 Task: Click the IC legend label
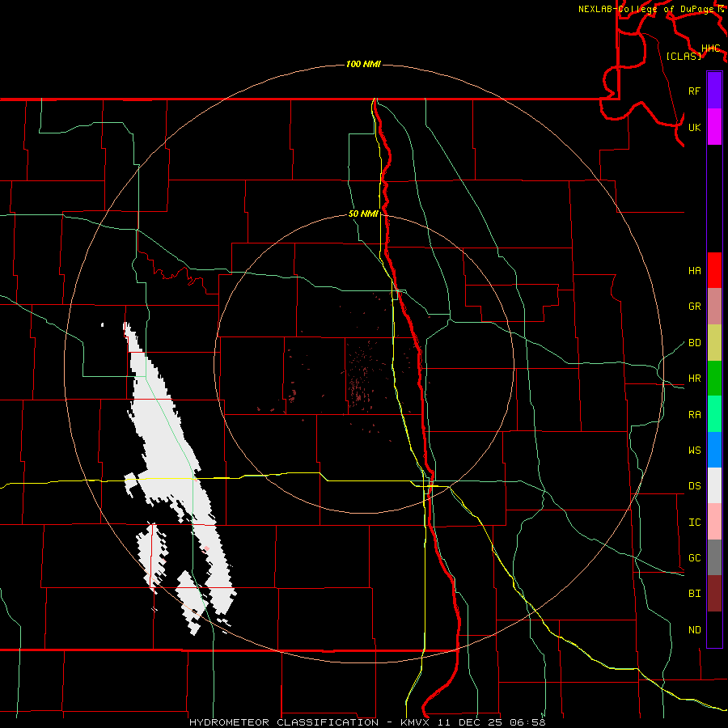[695, 523]
